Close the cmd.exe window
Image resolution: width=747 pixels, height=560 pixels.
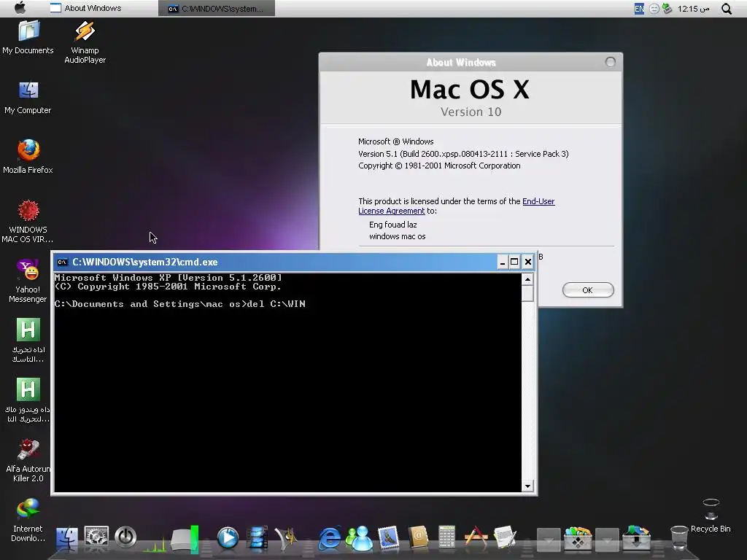click(528, 262)
